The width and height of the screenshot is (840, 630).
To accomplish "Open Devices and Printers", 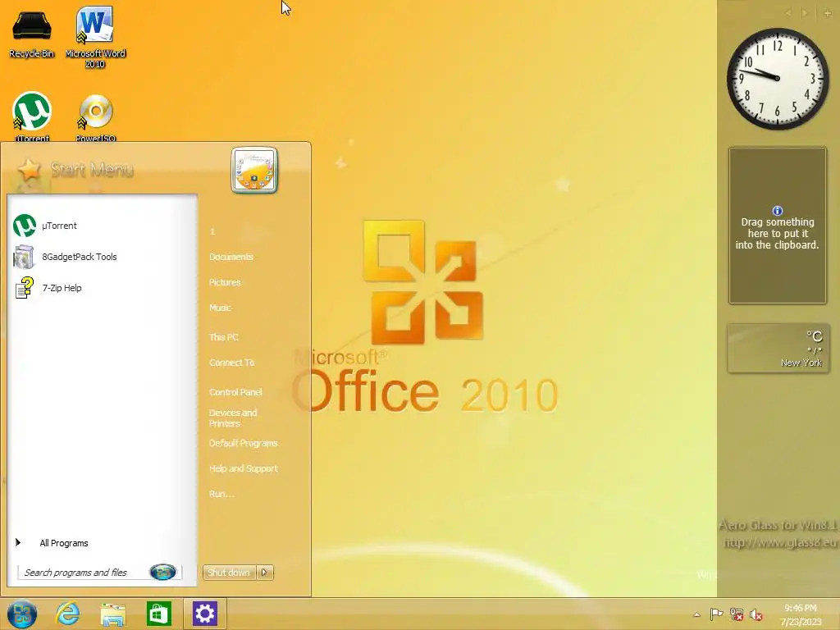I will click(234, 418).
